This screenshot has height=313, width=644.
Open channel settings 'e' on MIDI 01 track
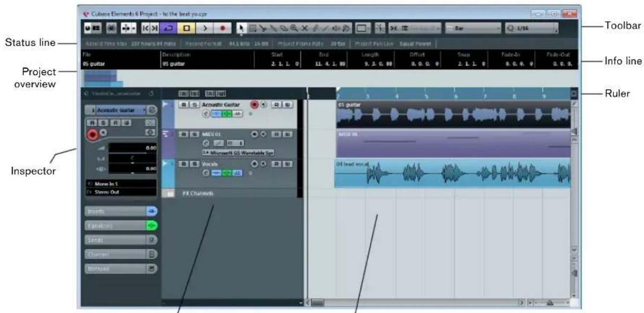pos(206,143)
